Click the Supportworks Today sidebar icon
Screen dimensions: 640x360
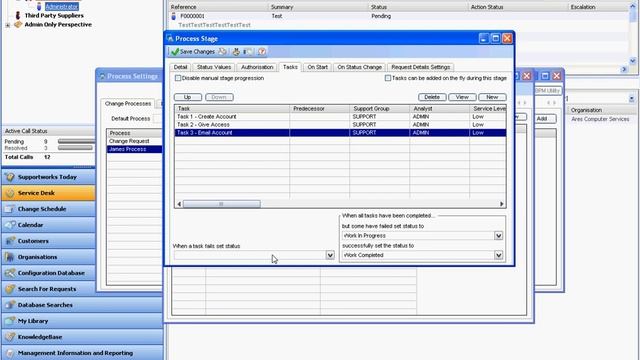point(10,177)
